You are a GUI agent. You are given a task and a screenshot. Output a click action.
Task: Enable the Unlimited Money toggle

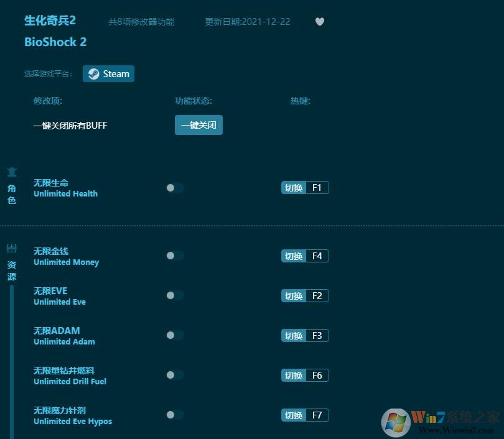pyautogui.click(x=174, y=256)
